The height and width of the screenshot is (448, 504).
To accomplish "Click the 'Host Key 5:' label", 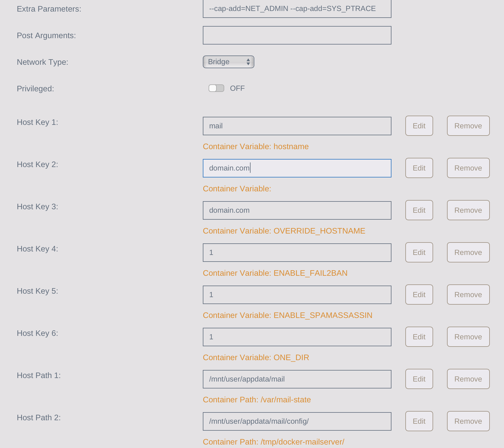I will click(x=37, y=291).
